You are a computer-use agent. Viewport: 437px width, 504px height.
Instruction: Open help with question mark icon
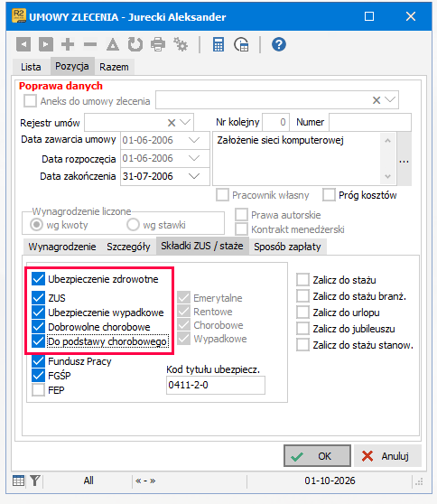(279, 44)
